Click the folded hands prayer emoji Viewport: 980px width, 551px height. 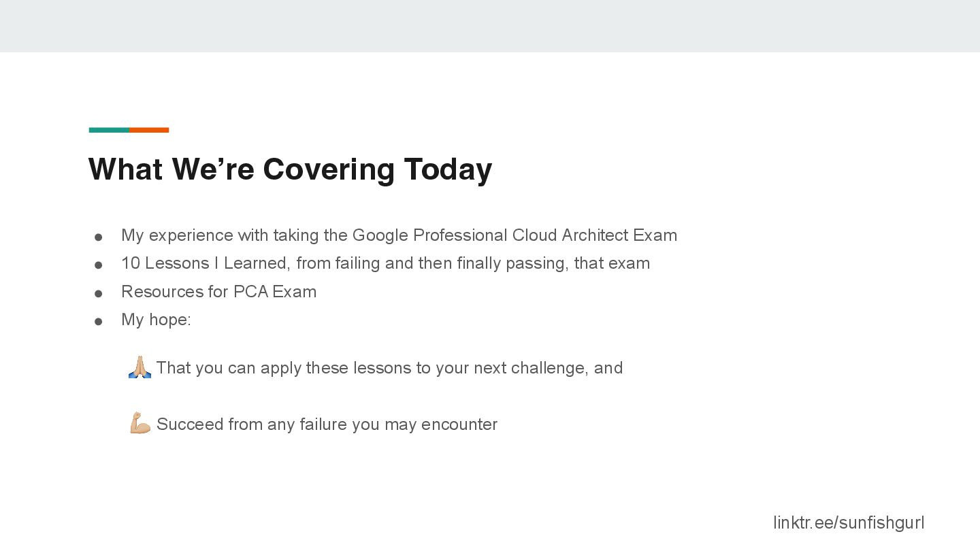coord(140,367)
